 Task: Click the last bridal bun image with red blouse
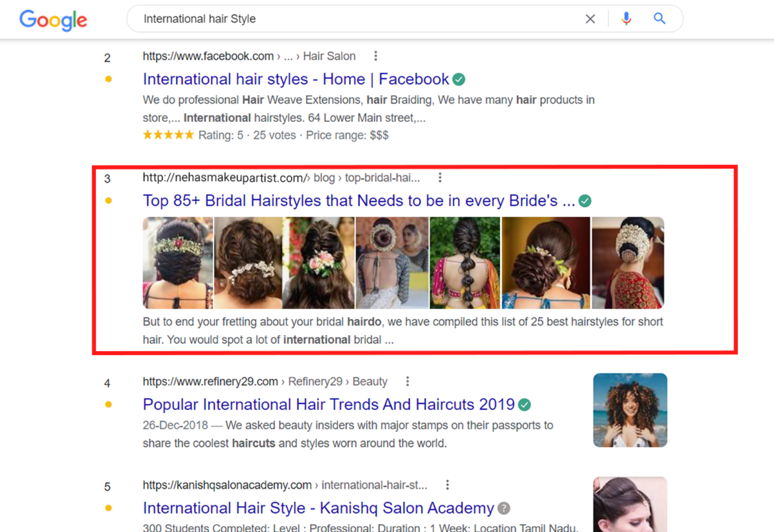(x=627, y=263)
